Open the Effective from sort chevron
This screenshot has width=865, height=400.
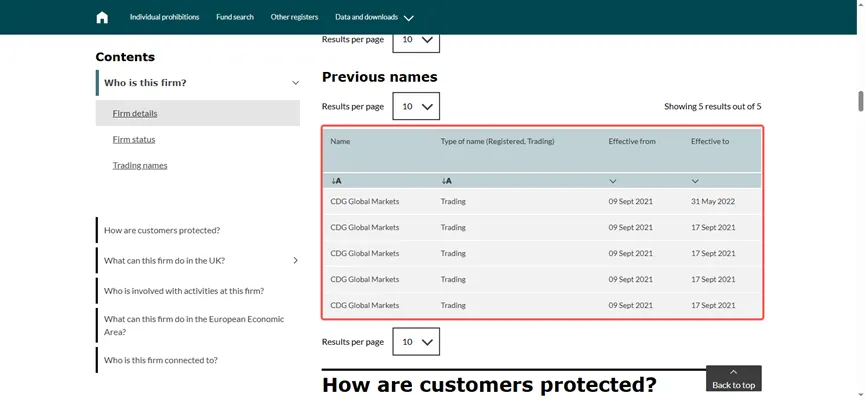(x=613, y=181)
